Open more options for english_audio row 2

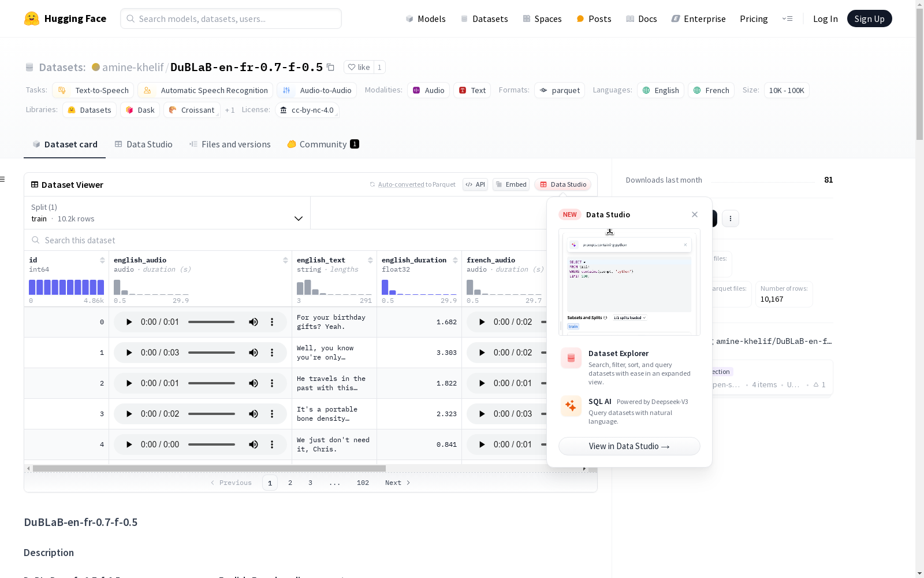pyautogui.click(x=272, y=383)
